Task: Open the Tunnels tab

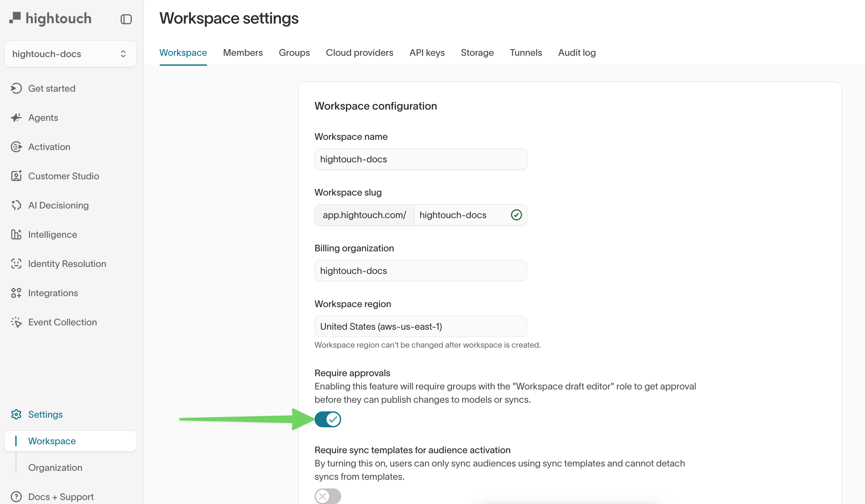Action: pos(526,52)
